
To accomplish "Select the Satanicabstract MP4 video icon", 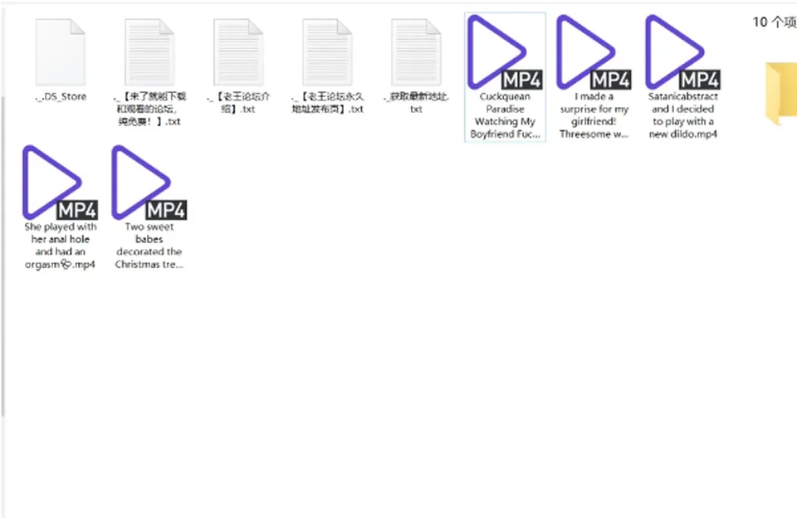I will tap(682, 52).
